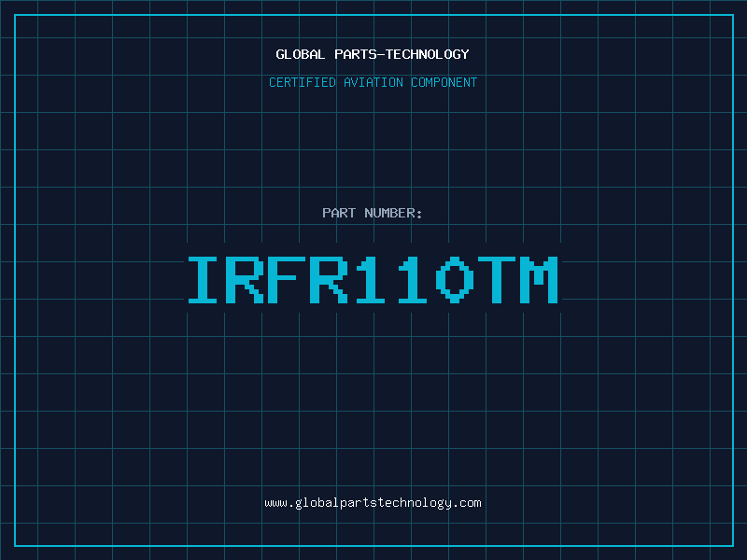Click the word COMPONENT in the subtitle
This screenshot has height=560, width=747.
[443, 82]
